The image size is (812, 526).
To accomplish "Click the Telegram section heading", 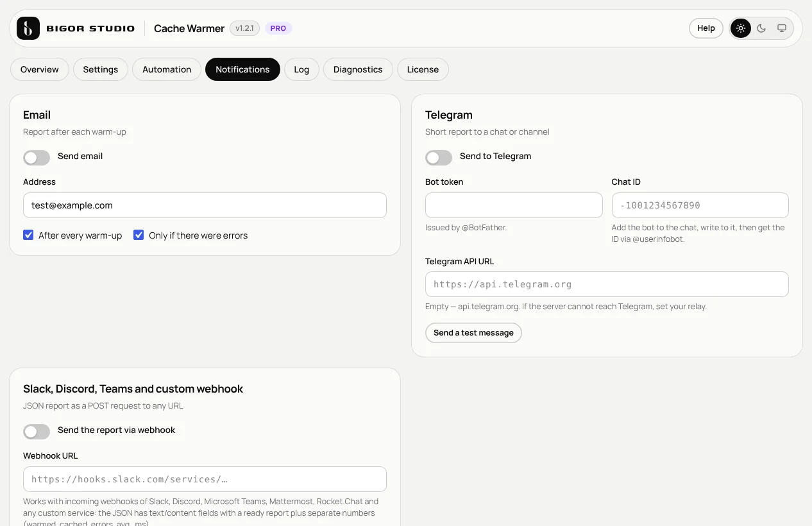I will tap(449, 115).
